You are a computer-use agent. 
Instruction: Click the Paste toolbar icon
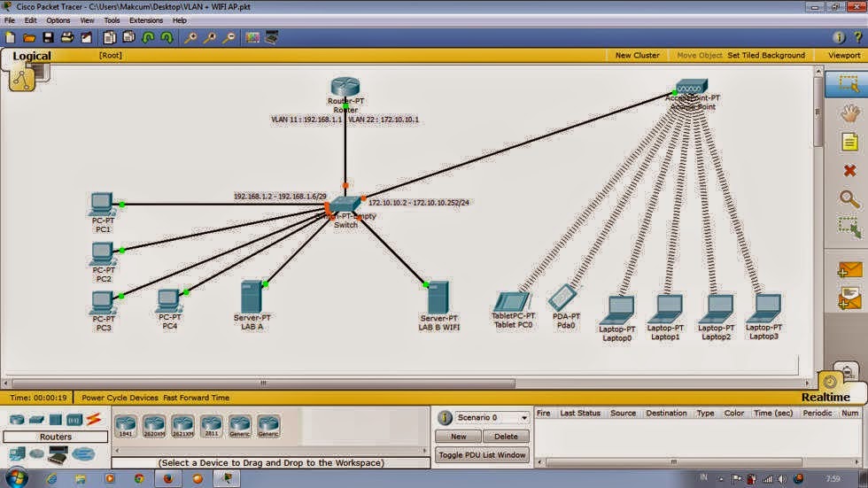tap(129, 37)
